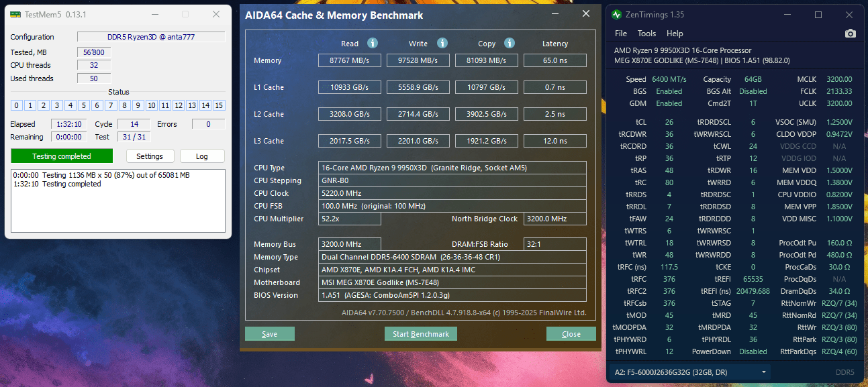This screenshot has height=387, width=868.
Task: Click North Bridge Clock value 3200.0 MHz
Action: [555, 219]
